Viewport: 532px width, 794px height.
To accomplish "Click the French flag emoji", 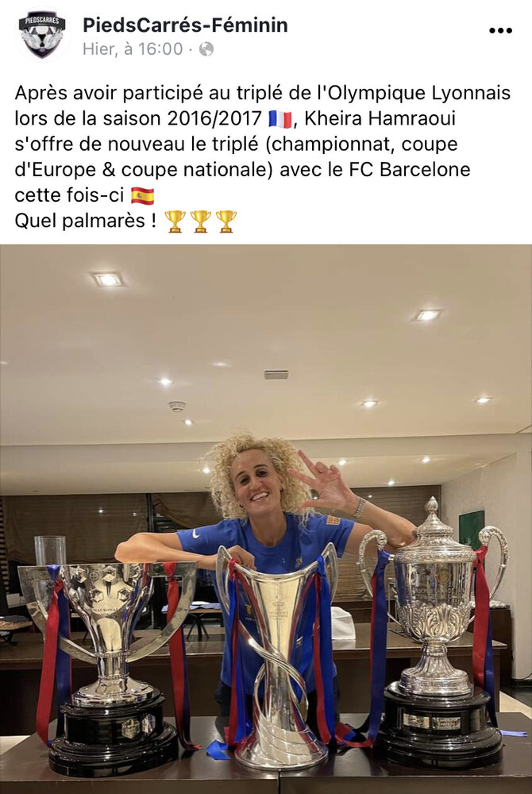I will point(280,120).
